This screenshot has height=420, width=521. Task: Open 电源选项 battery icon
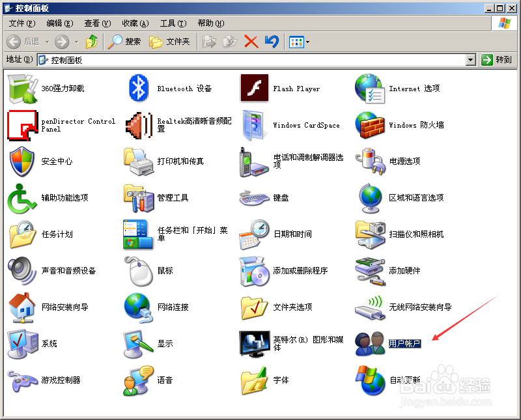click(x=370, y=161)
